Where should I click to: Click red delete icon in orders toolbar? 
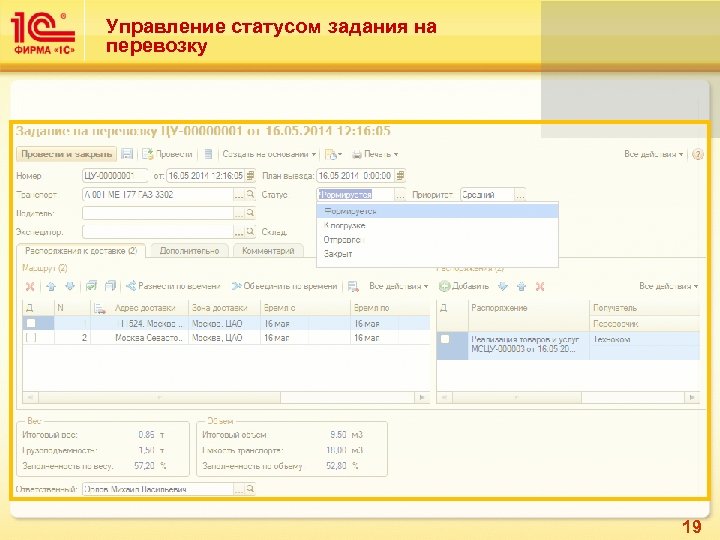click(540, 287)
